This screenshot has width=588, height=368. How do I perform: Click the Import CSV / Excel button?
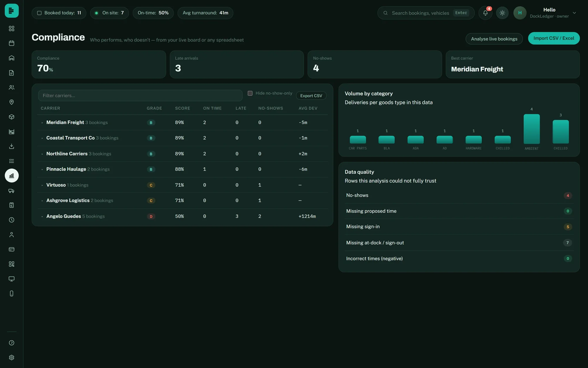point(554,38)
